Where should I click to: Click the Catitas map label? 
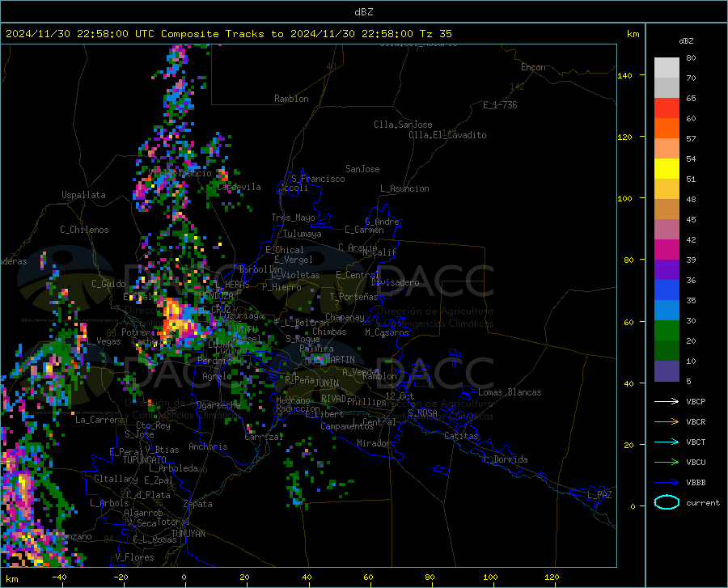tap(461, 436)
